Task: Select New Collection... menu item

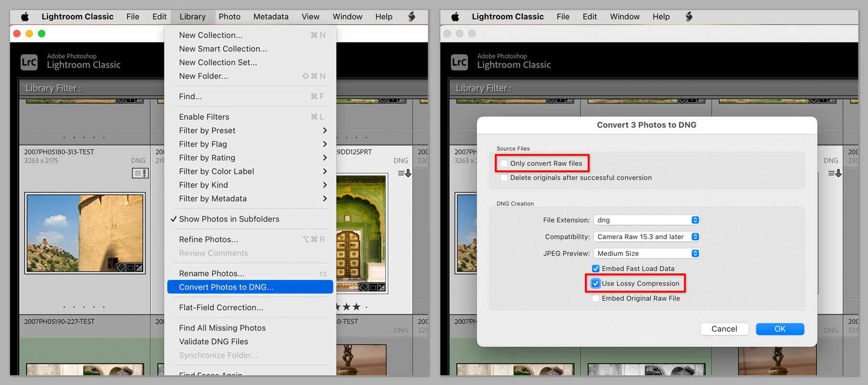Action: click(250, 35)
